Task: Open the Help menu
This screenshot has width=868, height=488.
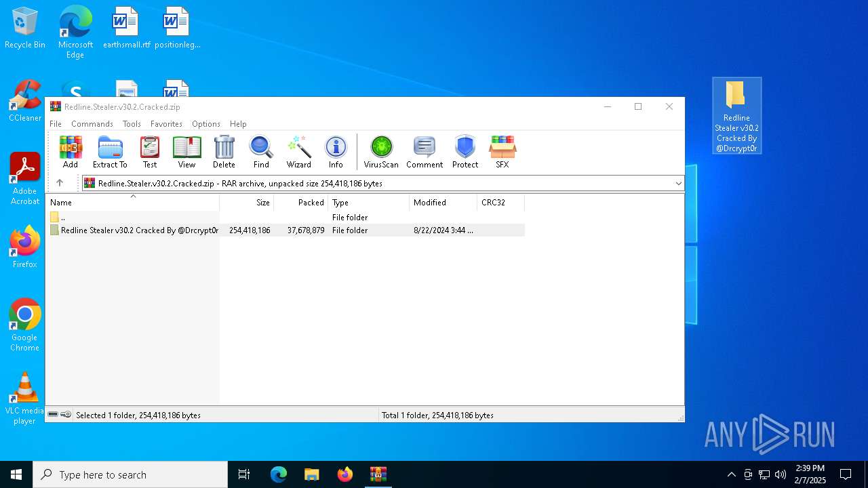Action: click(x=238, y=124)
